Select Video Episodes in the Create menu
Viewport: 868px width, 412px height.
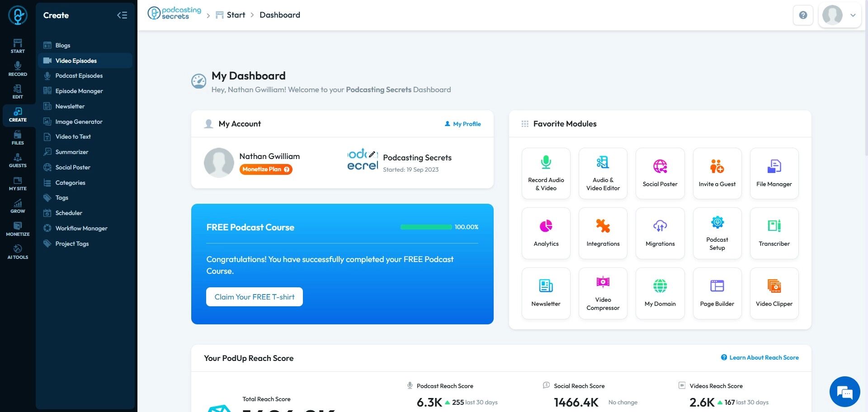85,61
